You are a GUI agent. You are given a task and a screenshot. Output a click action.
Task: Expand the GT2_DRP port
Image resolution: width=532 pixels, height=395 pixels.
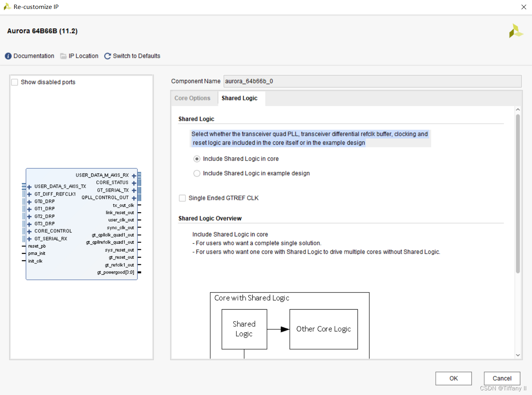tap(29, 217)
